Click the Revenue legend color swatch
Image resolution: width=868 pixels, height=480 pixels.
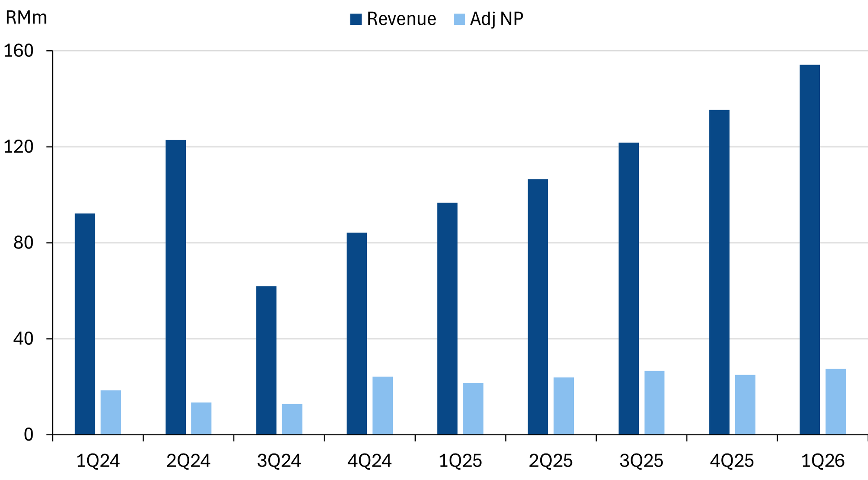(x=356, y=19)
